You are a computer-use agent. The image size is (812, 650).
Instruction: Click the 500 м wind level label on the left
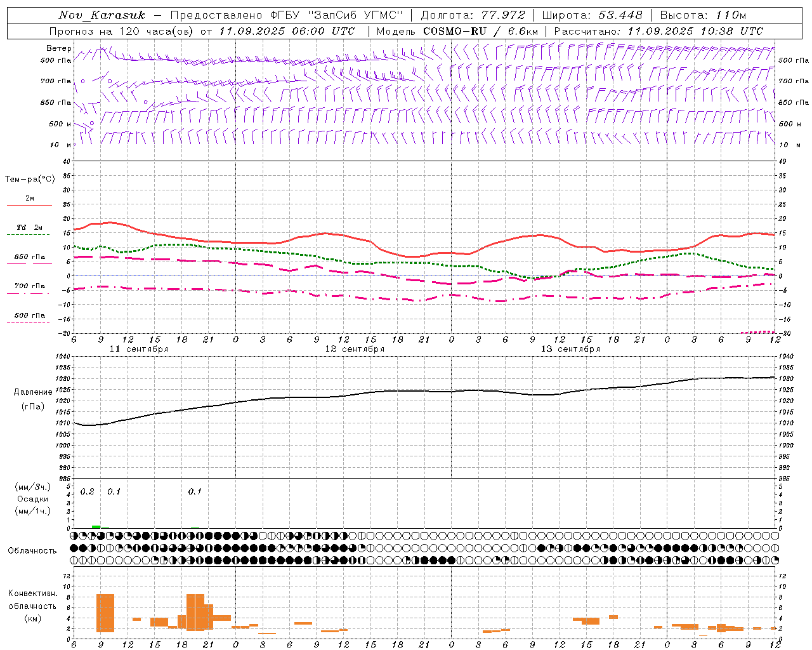pyautogui.click(x=60, y=124)
